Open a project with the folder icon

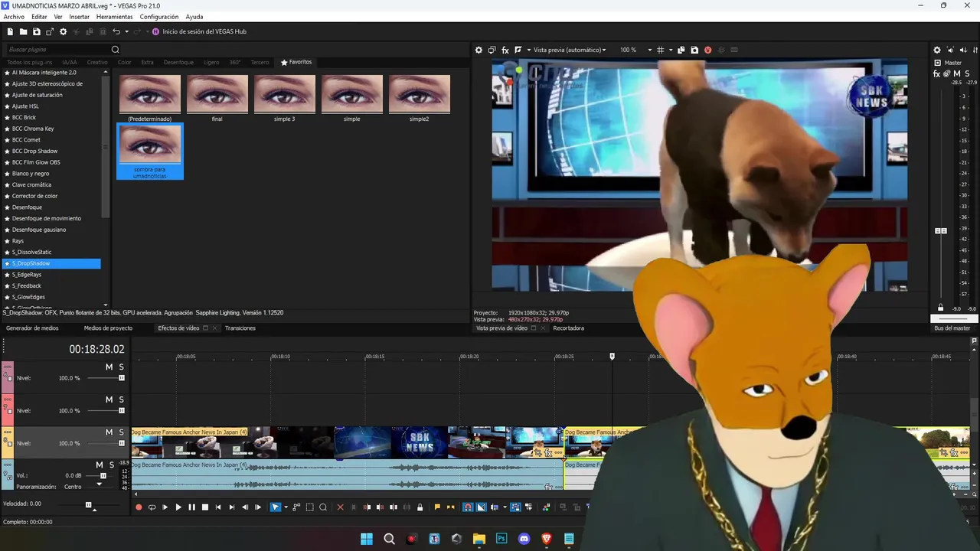[24, 31]
